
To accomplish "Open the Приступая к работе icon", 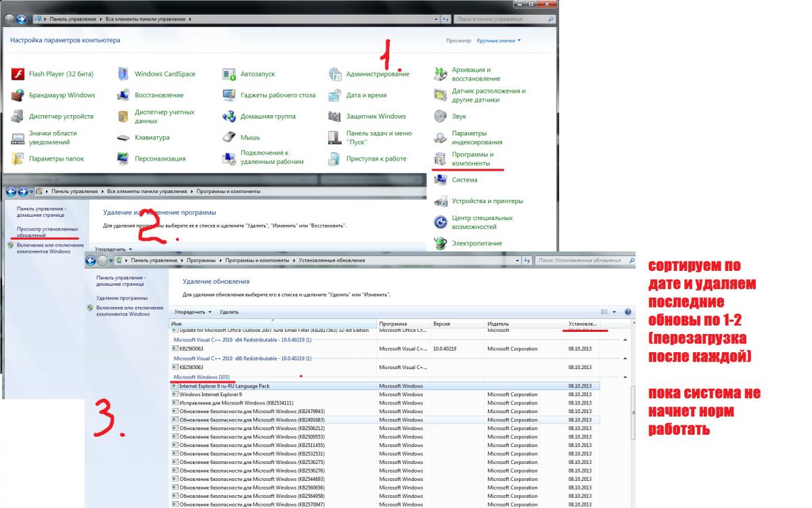I will click(x=335, y=158).
